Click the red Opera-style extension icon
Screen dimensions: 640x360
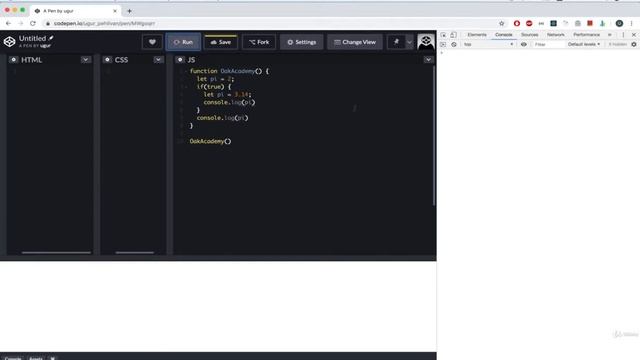[517, 23]
